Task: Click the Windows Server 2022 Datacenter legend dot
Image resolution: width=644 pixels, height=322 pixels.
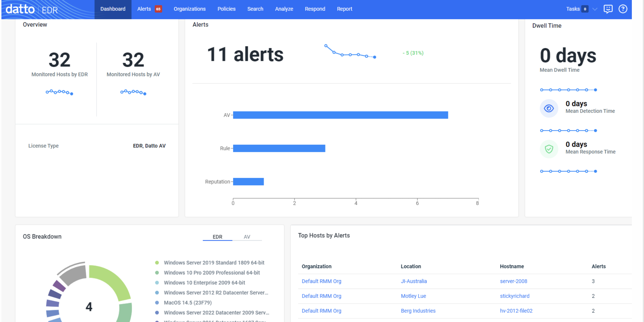Action: tap(157, 313)
